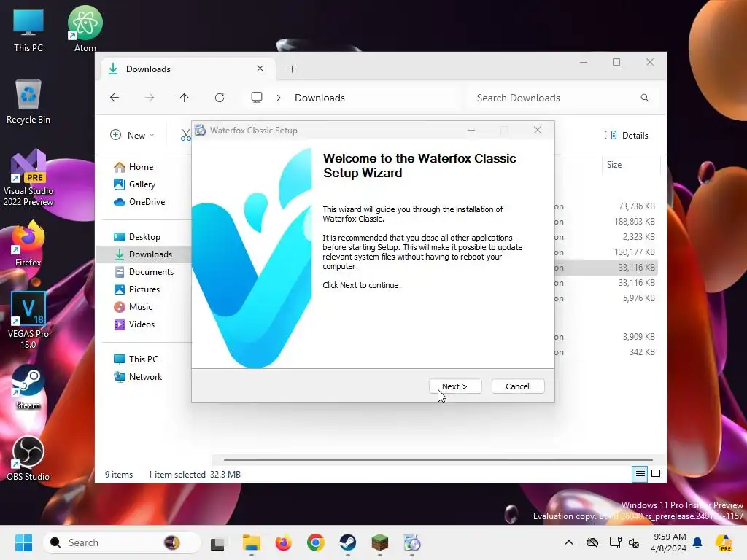Toggle the Details pane in Explorer
Screen dimensions: 747x560
point(627,135)
